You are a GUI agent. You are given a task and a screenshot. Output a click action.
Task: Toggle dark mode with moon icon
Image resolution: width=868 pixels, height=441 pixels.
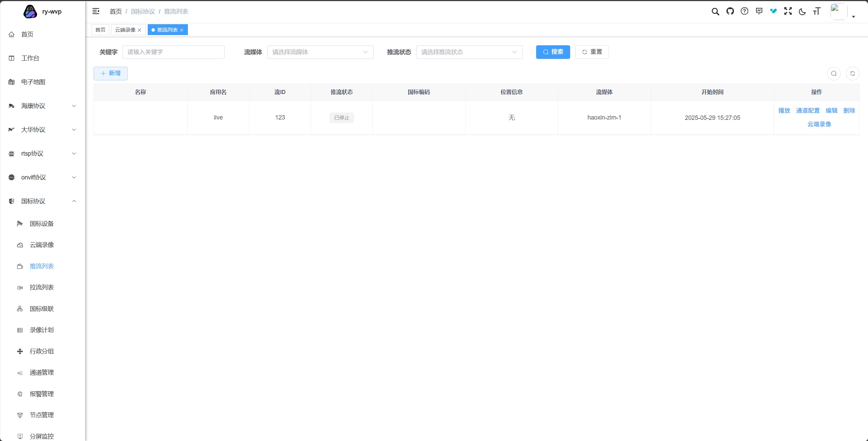(x=802, y=12)
